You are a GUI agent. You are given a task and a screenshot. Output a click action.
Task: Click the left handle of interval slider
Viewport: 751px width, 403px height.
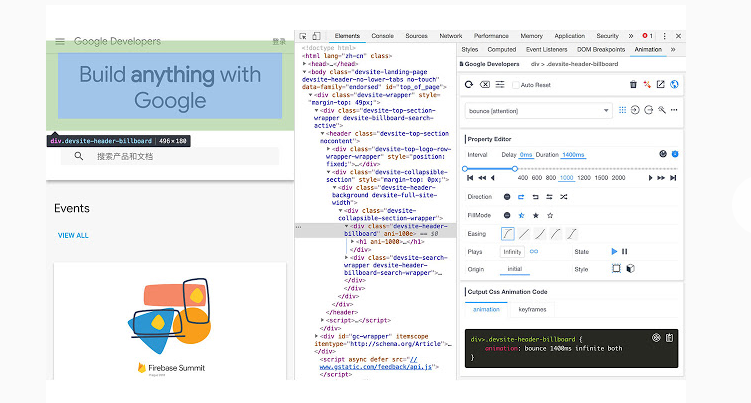click(465, 169)
